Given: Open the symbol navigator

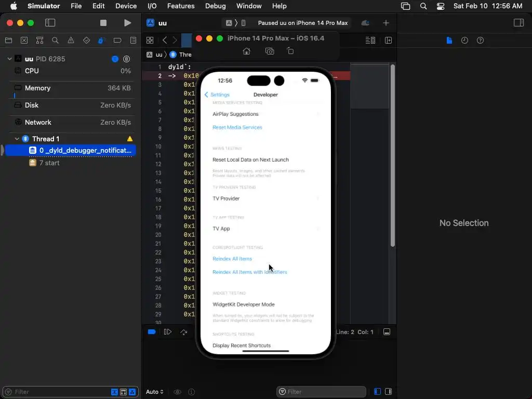Looking at the screenshot, I should [39, 41].
